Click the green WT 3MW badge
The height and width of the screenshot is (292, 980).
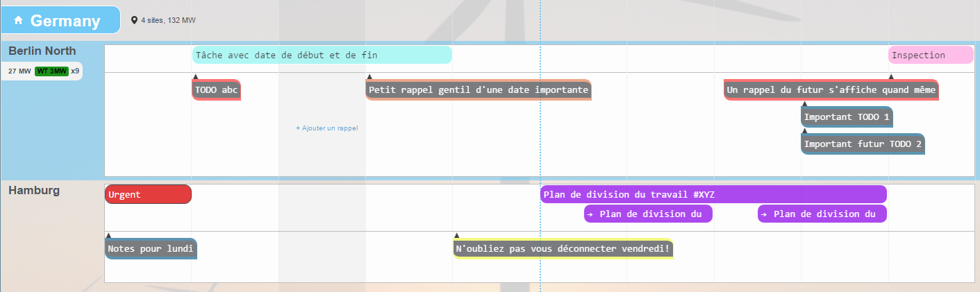pos(52,71)
